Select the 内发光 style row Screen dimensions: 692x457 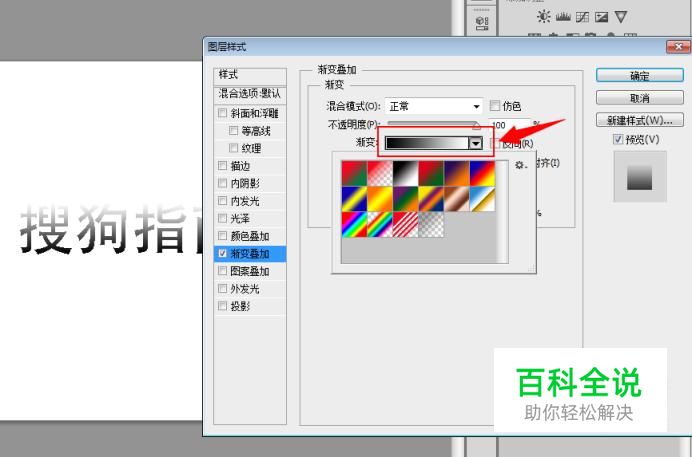pos(250,201)
